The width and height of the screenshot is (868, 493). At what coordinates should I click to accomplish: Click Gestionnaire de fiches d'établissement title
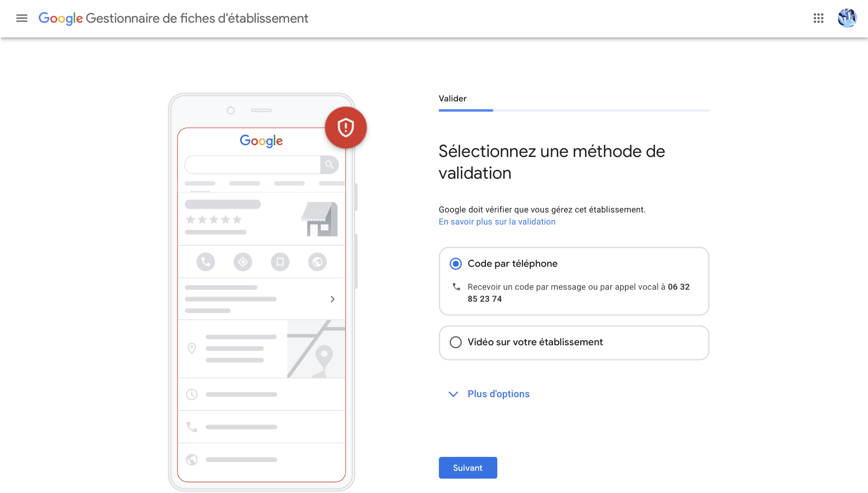coord(197,18)
